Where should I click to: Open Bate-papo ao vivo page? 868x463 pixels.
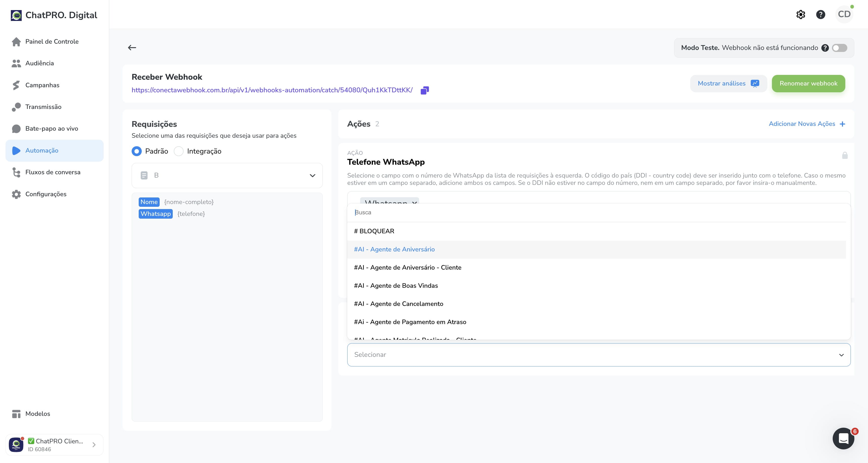tap(54, 129)
